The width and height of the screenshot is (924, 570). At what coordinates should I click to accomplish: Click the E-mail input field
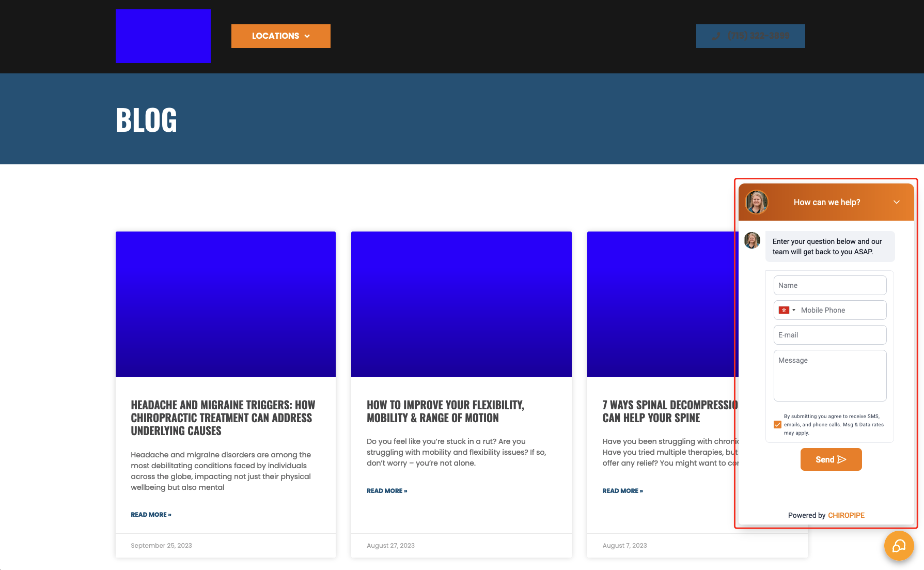829,335
